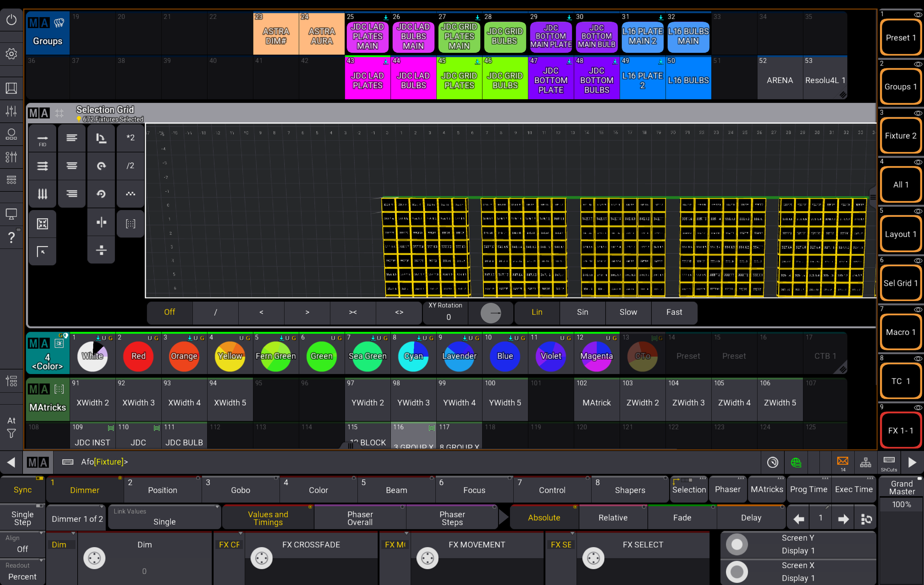The height and width of the screenshot is (585, 924).
Task: Switch to the Shapers feature group tab
Action: pos(630,490)
